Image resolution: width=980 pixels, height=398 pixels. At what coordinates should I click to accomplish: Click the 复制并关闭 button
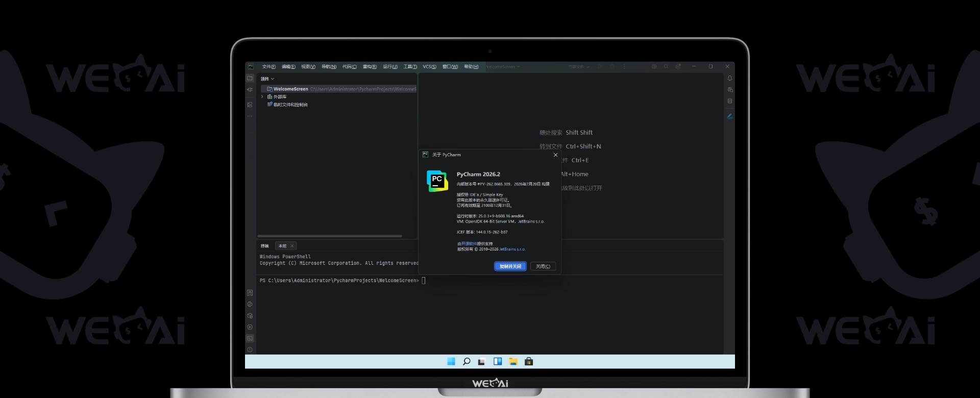point(510,266)
